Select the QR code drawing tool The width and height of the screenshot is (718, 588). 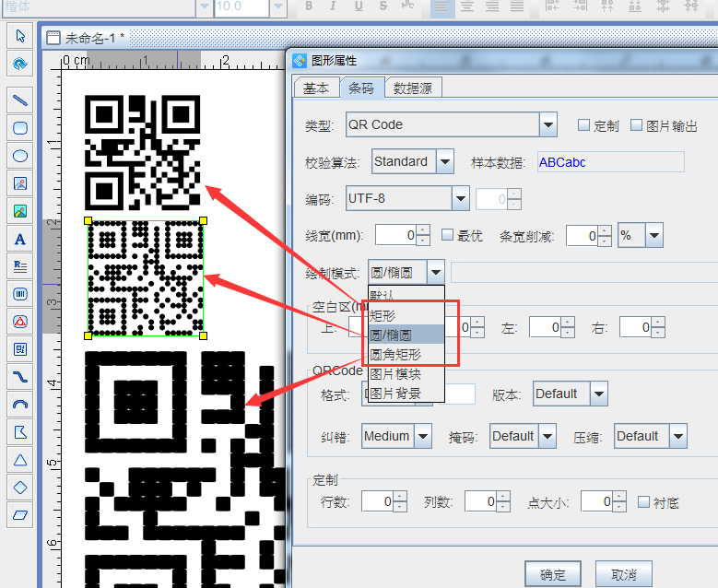click(20, 349)
